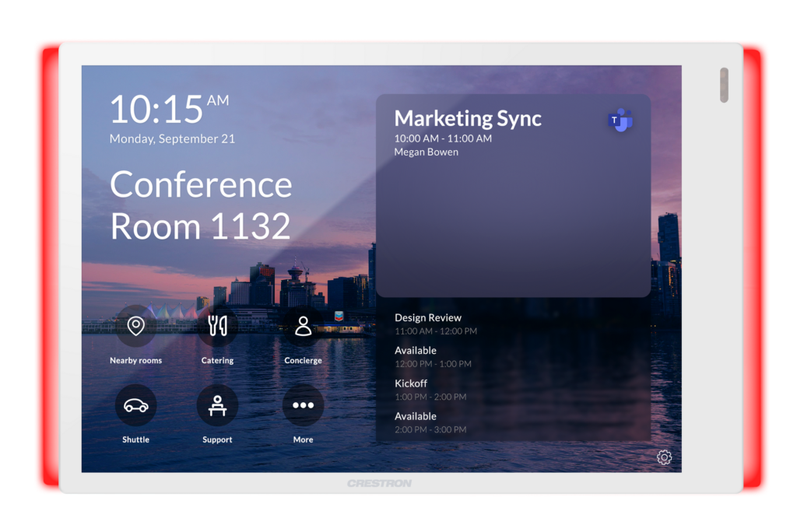
Task: Tap the More options ellipsis icon
Action: tap(303, 405)
